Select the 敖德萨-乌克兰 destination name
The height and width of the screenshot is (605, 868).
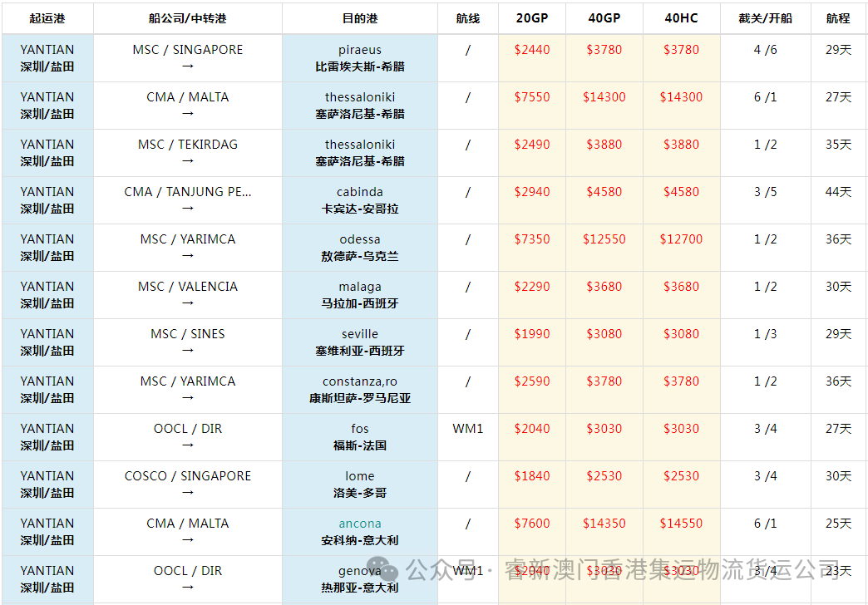360,256
